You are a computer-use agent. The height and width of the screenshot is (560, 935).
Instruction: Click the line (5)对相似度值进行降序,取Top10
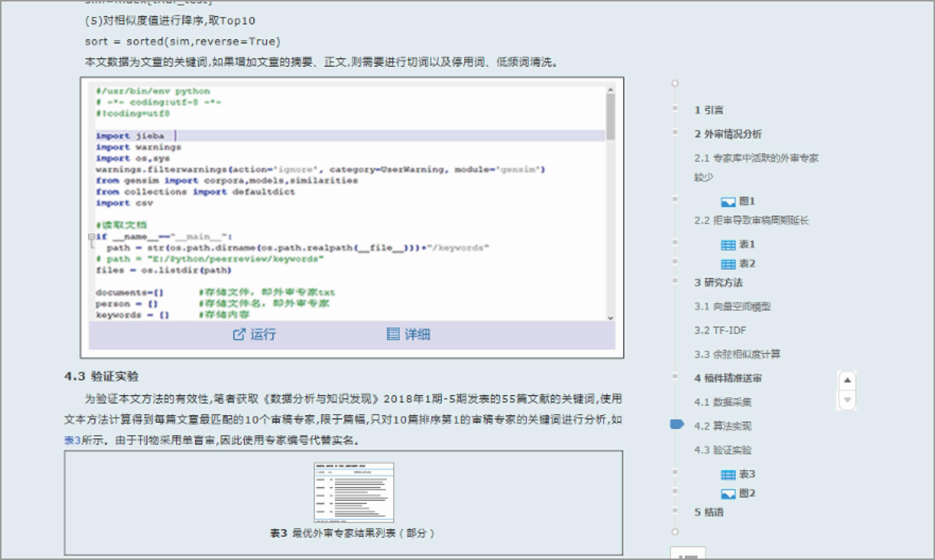point(170,21)
